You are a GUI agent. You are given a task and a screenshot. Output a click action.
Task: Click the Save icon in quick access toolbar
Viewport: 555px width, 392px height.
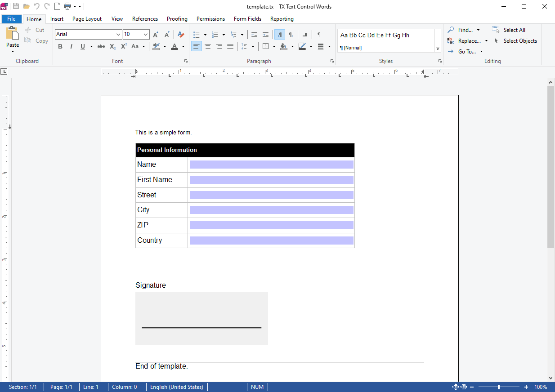(x=16, y=6)
